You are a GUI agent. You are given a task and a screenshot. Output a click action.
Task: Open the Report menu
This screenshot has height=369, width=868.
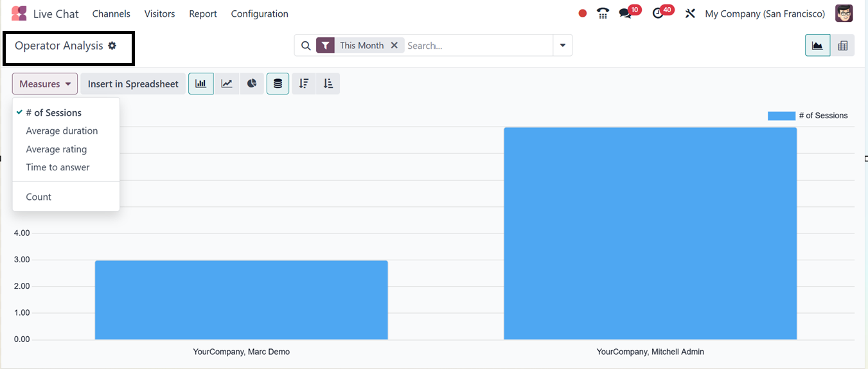click(x=203, y=14)
